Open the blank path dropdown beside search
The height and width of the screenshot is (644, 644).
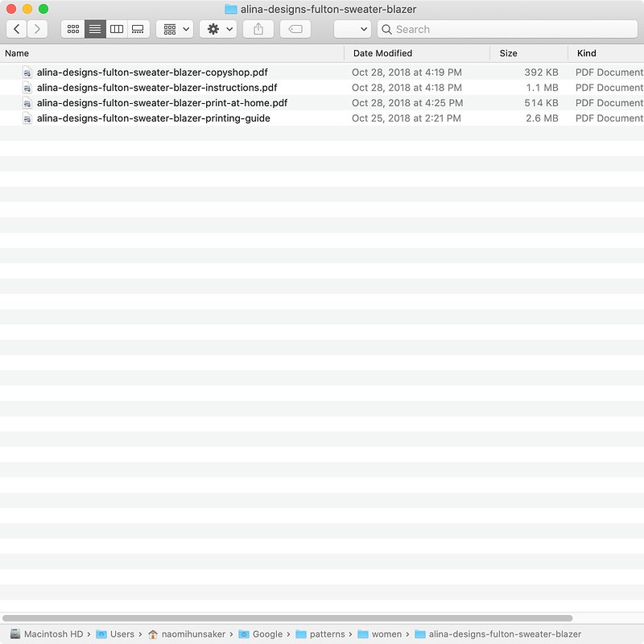353,29
